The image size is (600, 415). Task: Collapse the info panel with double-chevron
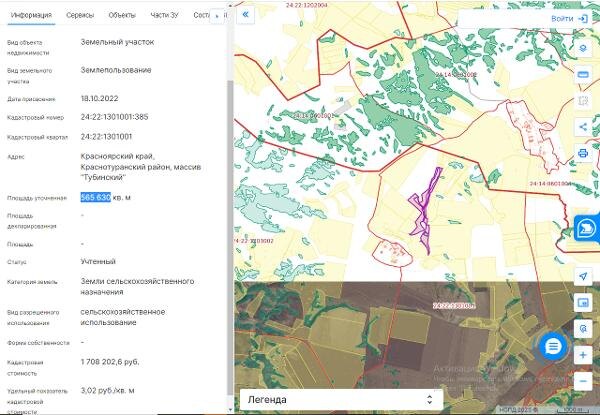point(245,15)
